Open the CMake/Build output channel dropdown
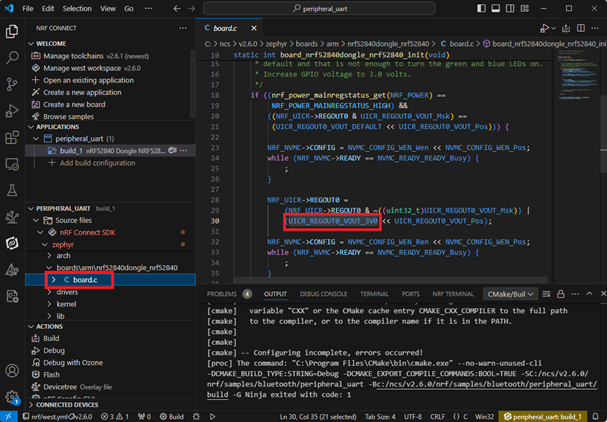This screenshot has height=422, width=607. [x=510, y=294]
